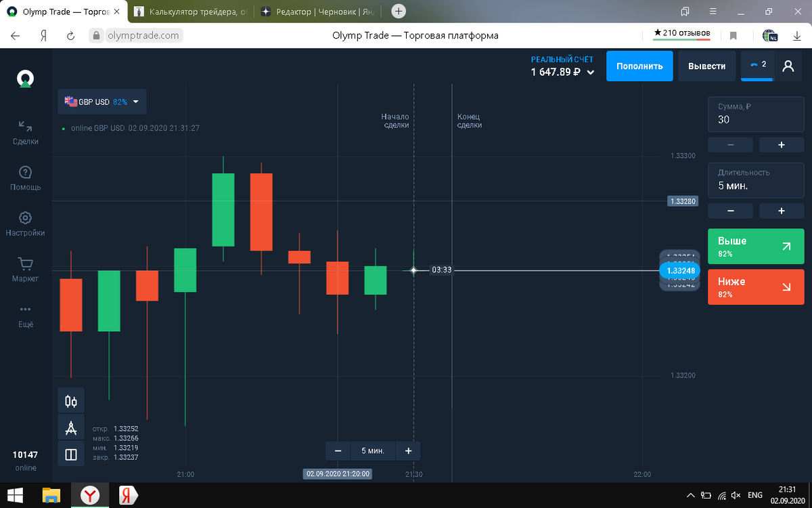The height and width of the screenshot is (508, 812).
Task: Open the Сделки (trades) sidebar section
Action: point(25,133)
